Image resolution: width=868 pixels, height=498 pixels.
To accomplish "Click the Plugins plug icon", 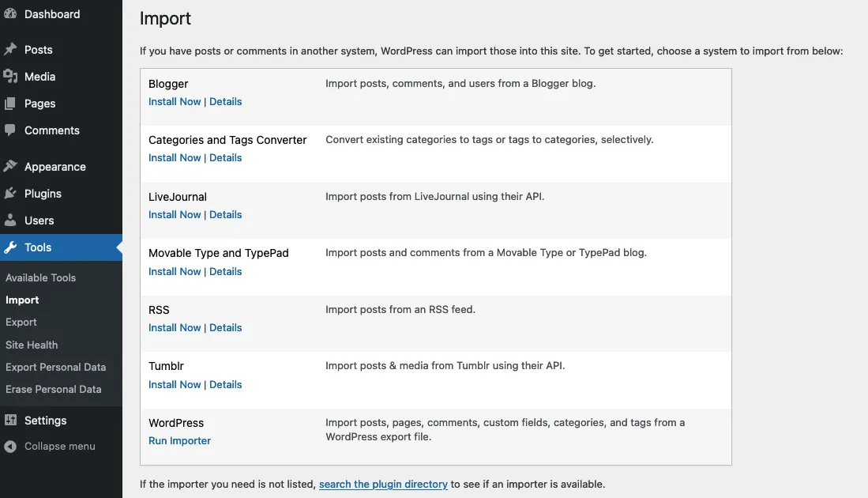I will 10,194.
